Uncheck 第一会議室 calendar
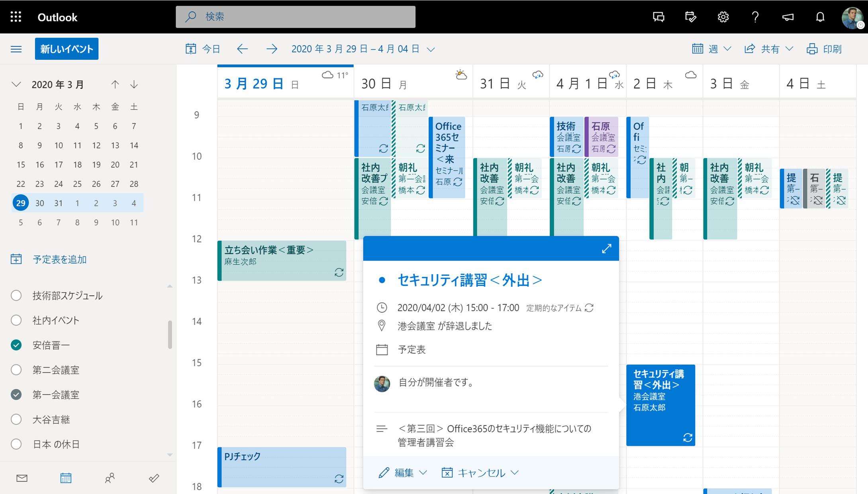 (x=16, y=394)
